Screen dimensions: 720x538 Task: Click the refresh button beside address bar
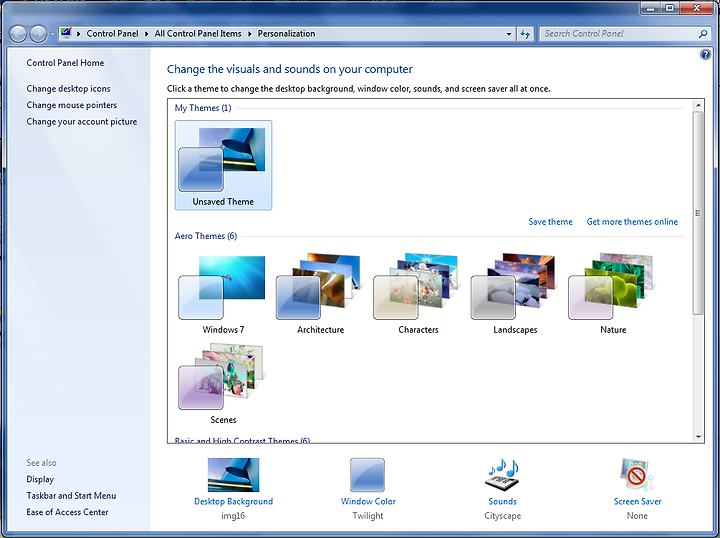tap(525, 34)
